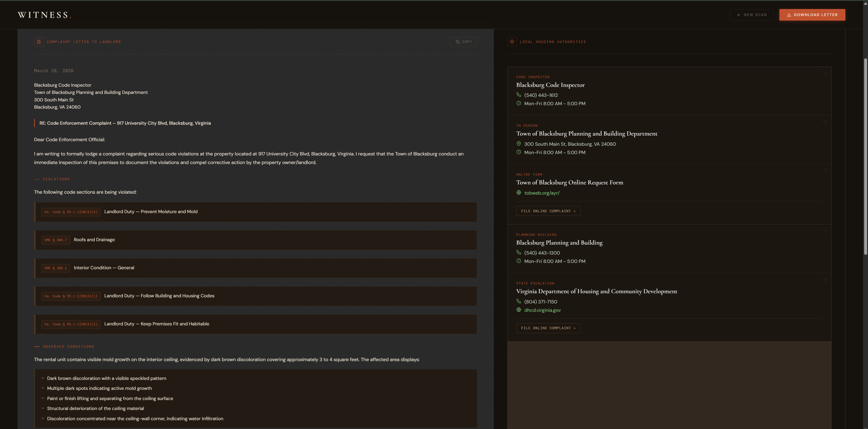
Task: Click the WITNESS logo in the header
Action: coord(45,15)
